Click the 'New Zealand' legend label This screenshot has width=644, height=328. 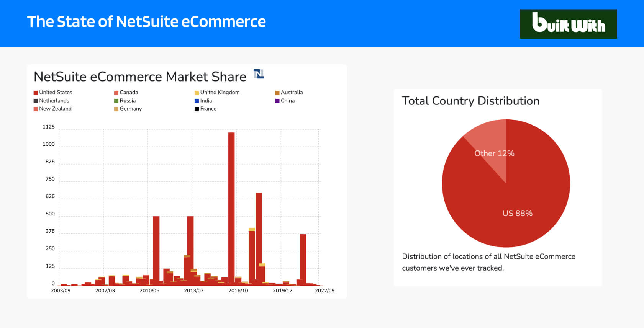click(x=55, y=109)
